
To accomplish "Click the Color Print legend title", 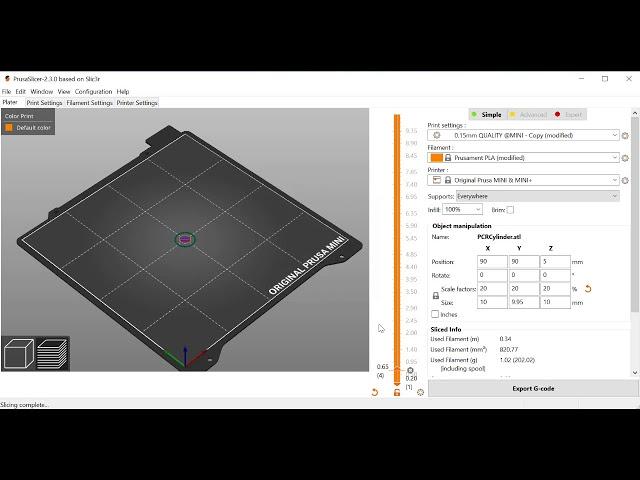I will [19, 116].
